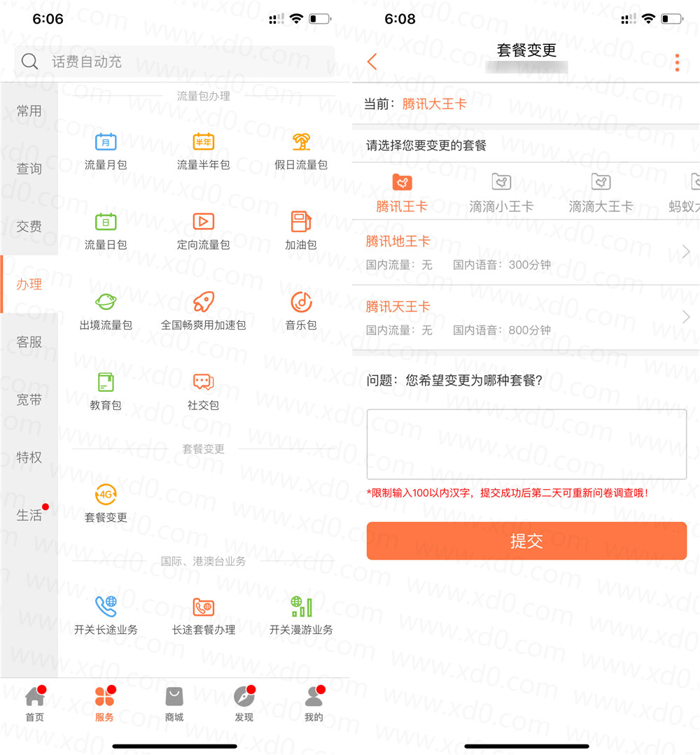Tap the red 限制输入100以内汉字 notice
This screenshot has height=755, width=700.
(x=507, y=493)
